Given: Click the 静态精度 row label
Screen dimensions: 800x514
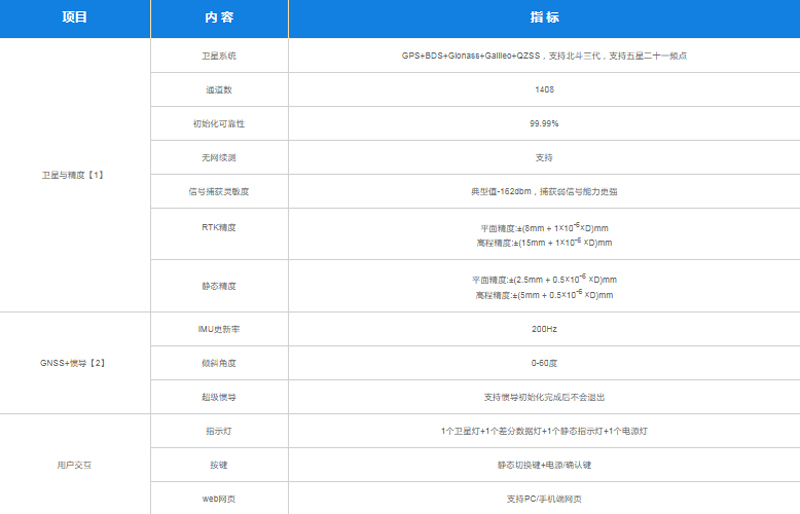Looking at the screenshot, I should click(x=218, y=286).
